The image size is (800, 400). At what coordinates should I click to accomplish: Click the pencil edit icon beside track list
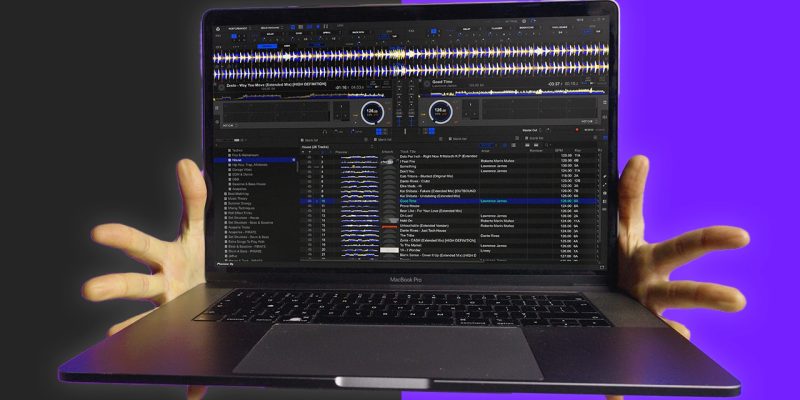pos(603,176)
